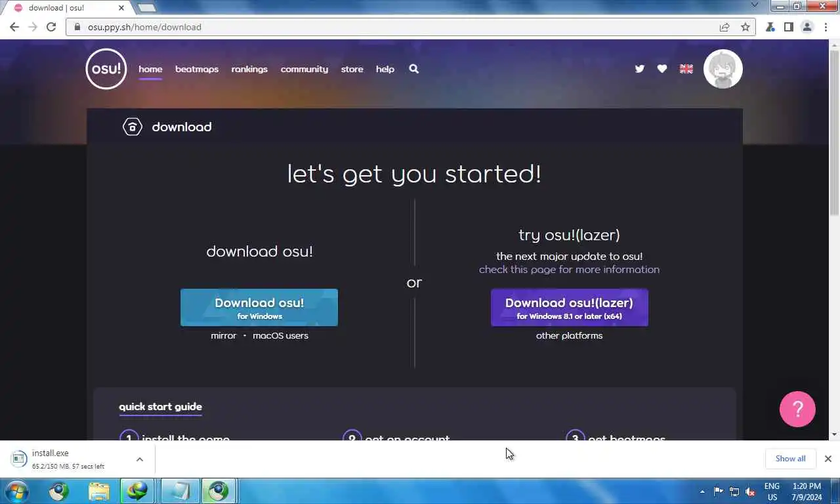Open the Chrome three-dot menu
The height and width of the screenshot is (504, 840).
tap(826, 27)
